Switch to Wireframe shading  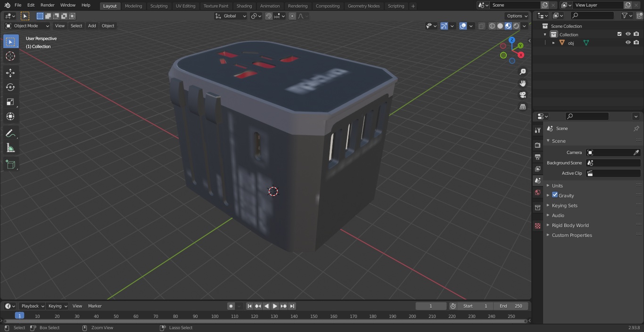click(x=492, y=26)
